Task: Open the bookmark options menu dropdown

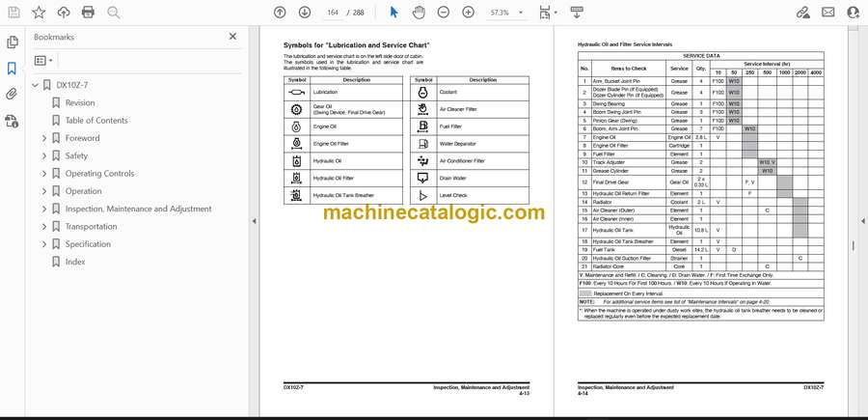Action: [43, 61]
